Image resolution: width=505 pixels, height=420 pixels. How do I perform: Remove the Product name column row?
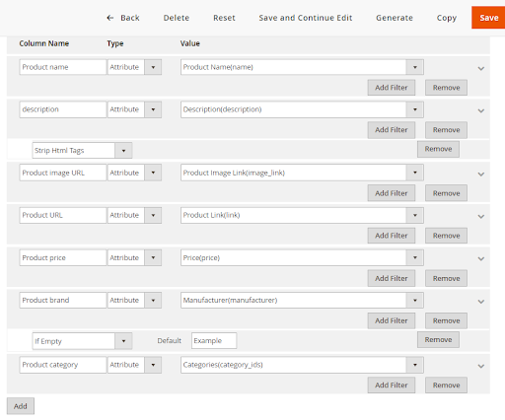[446, 88]
